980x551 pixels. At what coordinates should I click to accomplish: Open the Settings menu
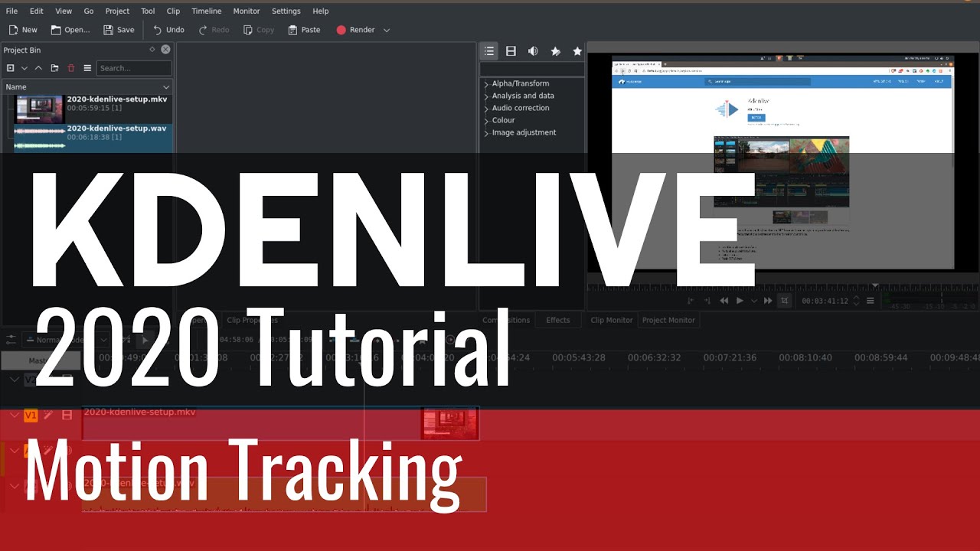click(286, 11)
